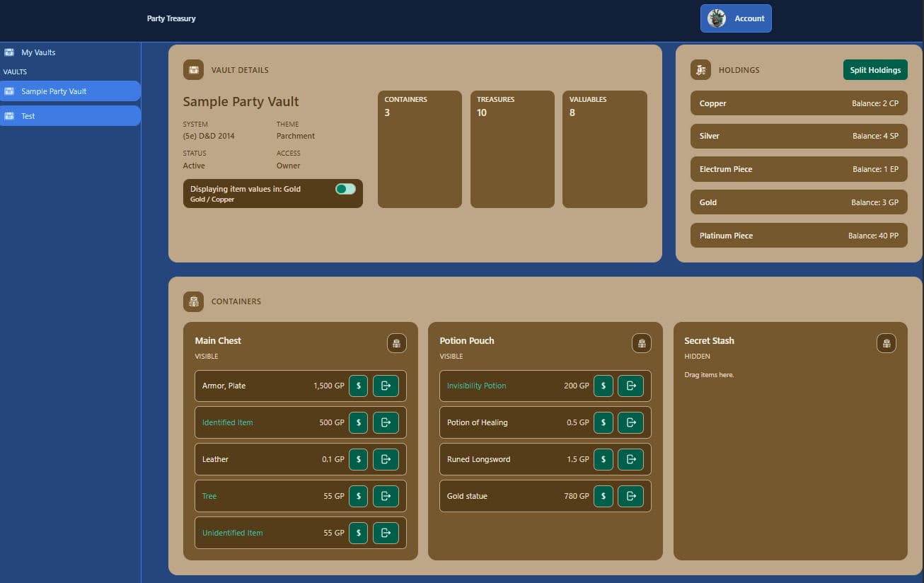Screen dimensions: 924x583
Task: Click the Potion Pouch container chest icon
Action: click(x=641, y=343)
